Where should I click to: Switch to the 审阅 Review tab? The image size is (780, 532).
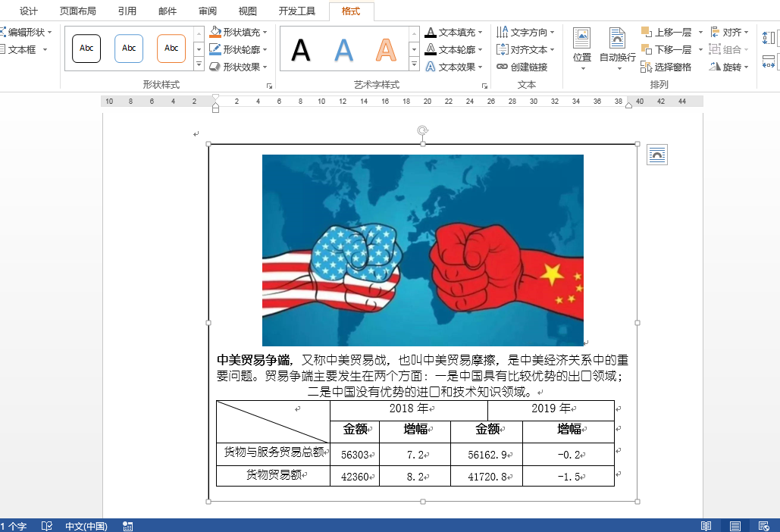pos(208,11)
